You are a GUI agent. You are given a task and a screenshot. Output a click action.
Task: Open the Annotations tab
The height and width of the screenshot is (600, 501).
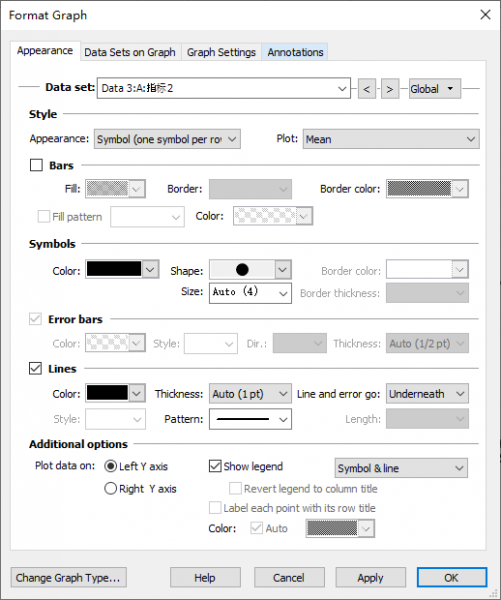[295, 52]
